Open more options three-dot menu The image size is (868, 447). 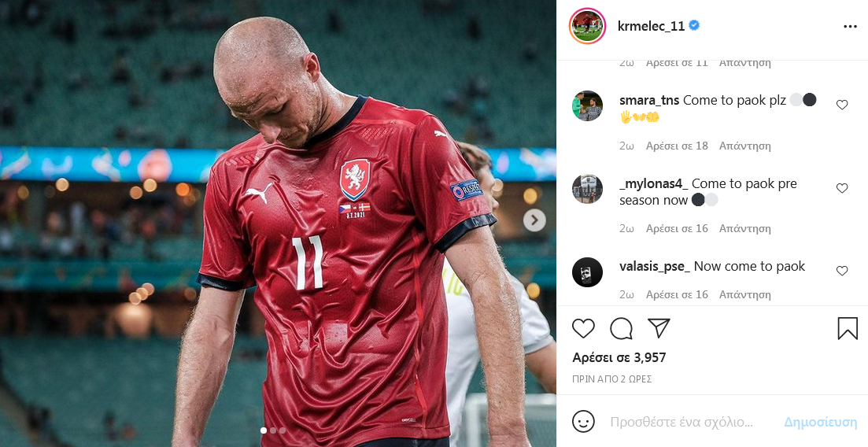(x=850, y=27)
